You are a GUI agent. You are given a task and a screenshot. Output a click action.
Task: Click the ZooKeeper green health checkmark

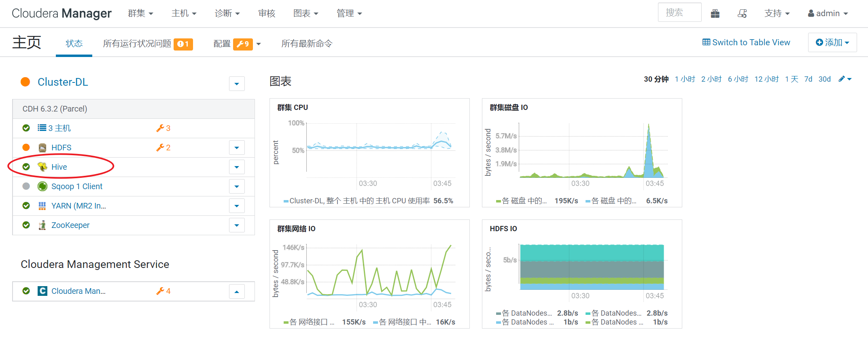(x=26, y=225)
